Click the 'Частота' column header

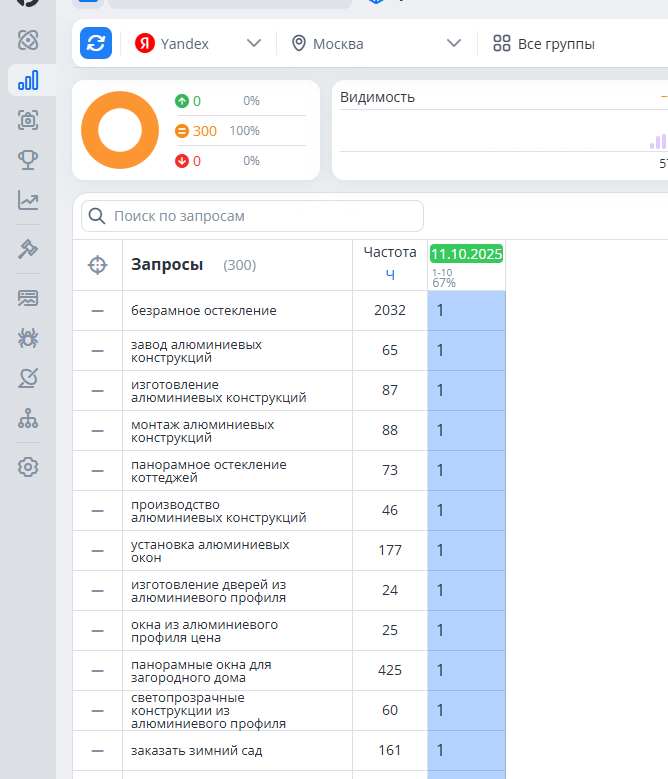(x=389, y=252)
